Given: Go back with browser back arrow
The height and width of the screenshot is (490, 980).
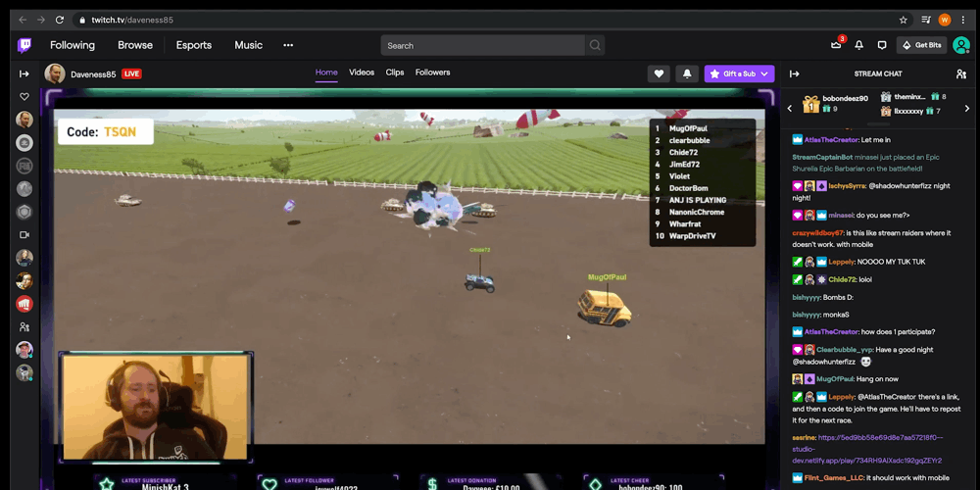Looking at the screenshot, I should tap(23, 20).
